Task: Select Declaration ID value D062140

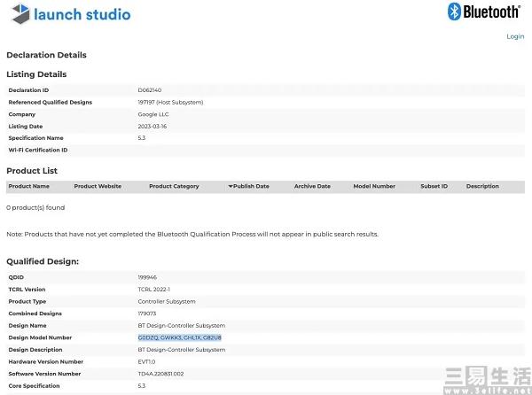Action: 150,90
